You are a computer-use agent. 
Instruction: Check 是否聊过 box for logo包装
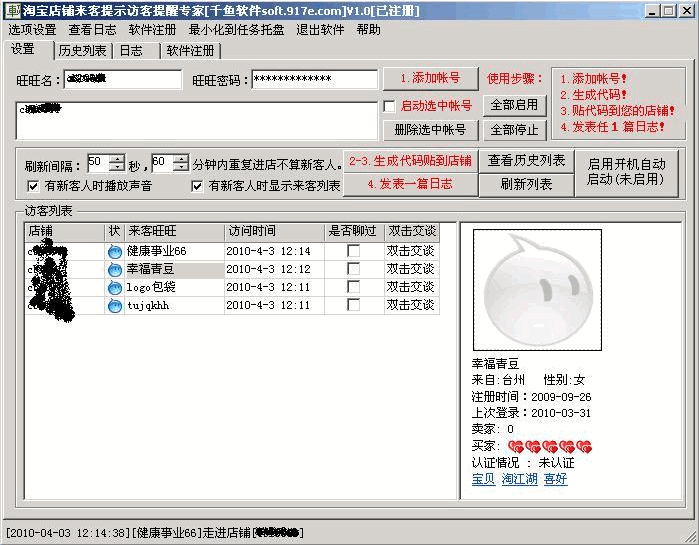point(354,287)
